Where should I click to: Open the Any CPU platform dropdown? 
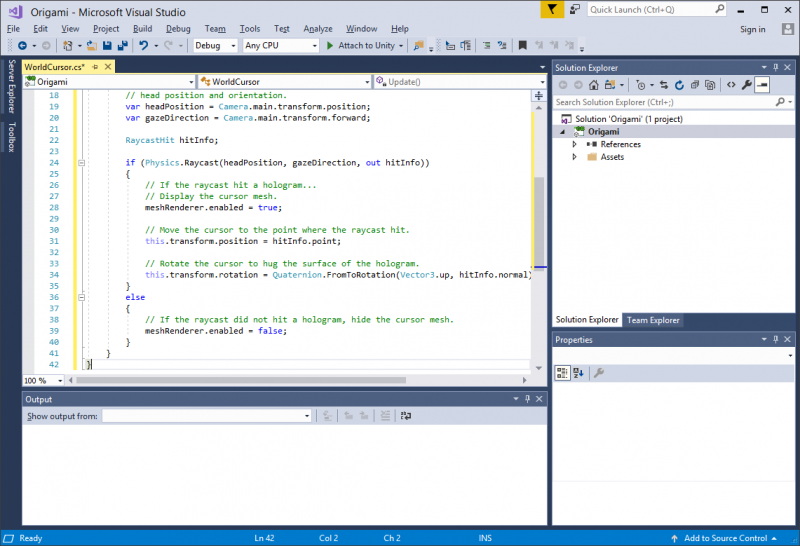coord(281,45)
